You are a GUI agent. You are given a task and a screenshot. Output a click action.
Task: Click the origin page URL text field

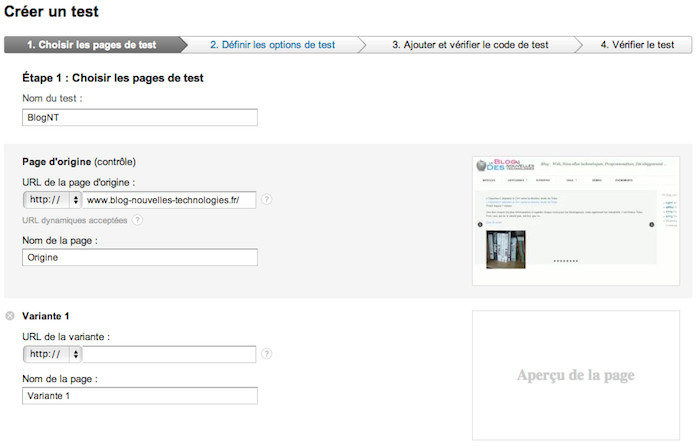pos(170,199)
